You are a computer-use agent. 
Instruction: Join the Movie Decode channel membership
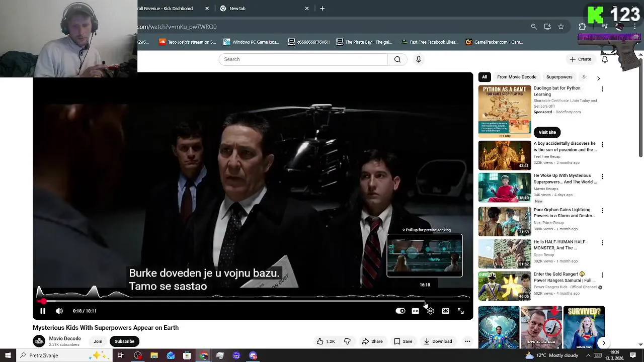pos(98,341)
